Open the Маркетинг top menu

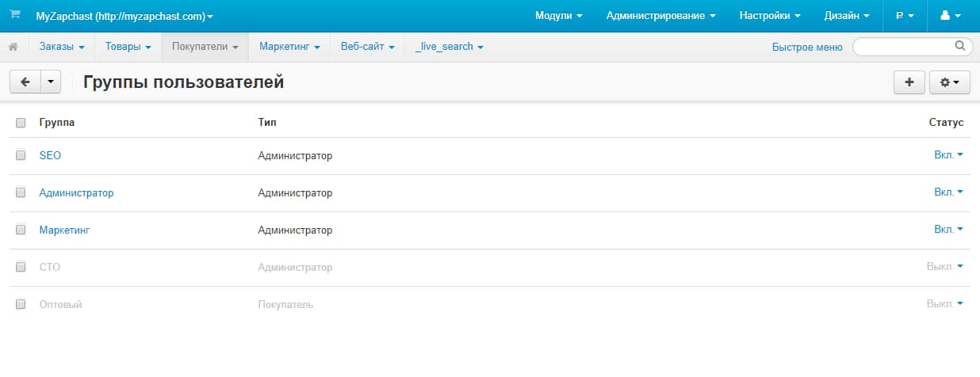(x=289, y=47)
